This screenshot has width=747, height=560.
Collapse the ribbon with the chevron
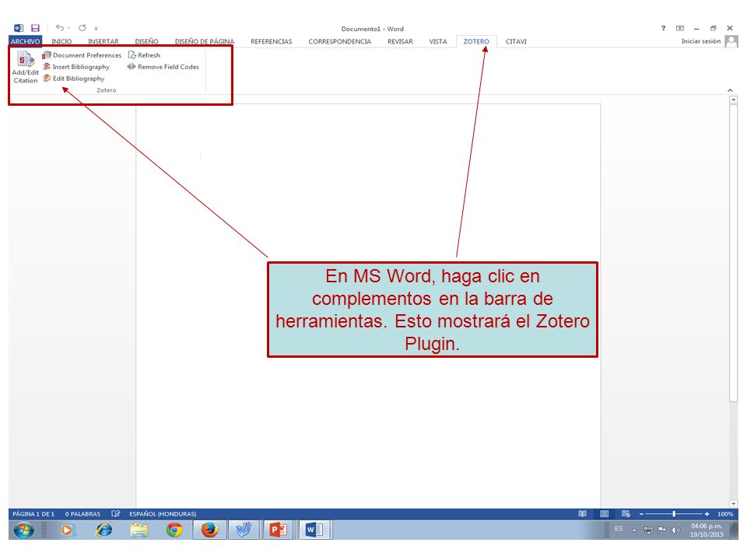point(730,90)
